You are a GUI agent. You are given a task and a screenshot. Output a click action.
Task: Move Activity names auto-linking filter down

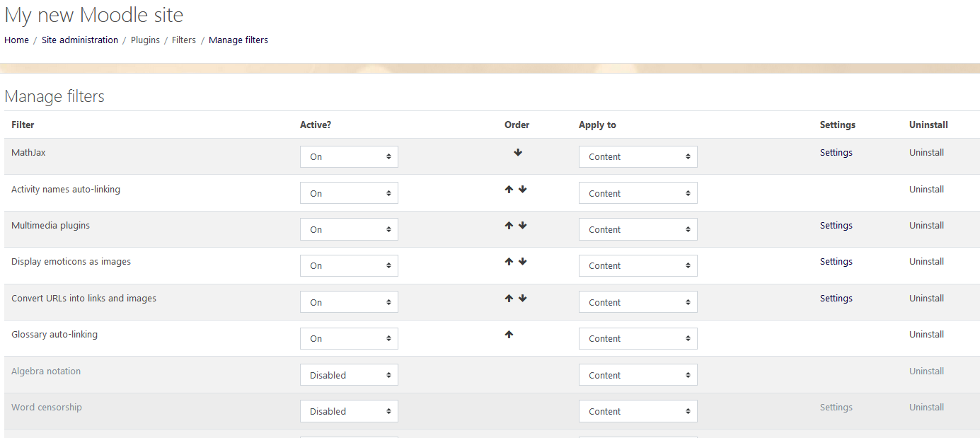(x=523, y=189)
